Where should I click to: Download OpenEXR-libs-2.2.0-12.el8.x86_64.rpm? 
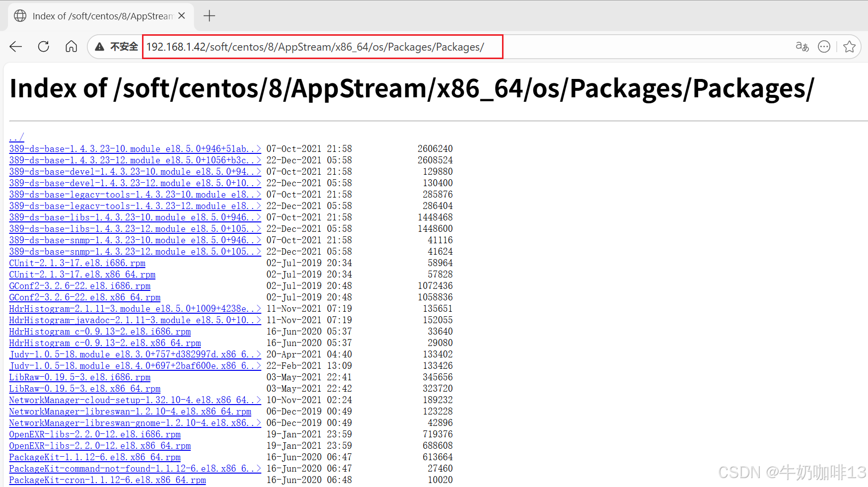(x=100, y=446)
